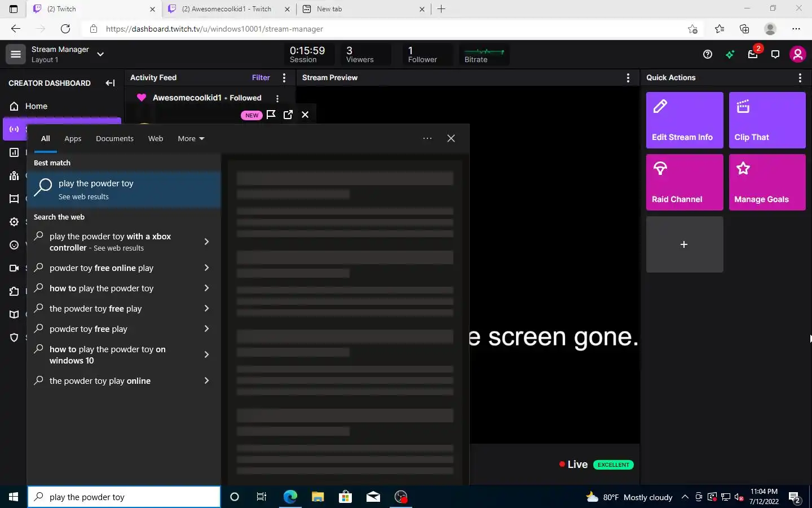812x508 pixels.
Task: Open Activity Feed three-dot options
Action: click(x=284, y=78)
